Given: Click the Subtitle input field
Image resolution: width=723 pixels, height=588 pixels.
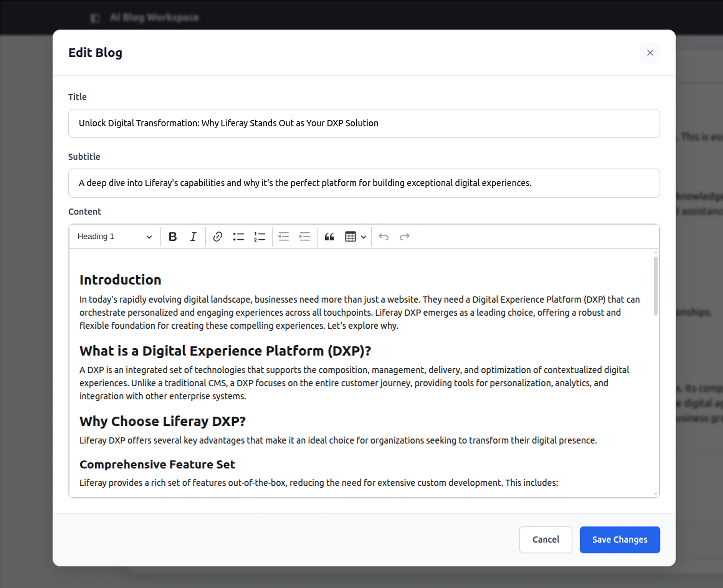Looking at the screenshot, I should (364, 183).
